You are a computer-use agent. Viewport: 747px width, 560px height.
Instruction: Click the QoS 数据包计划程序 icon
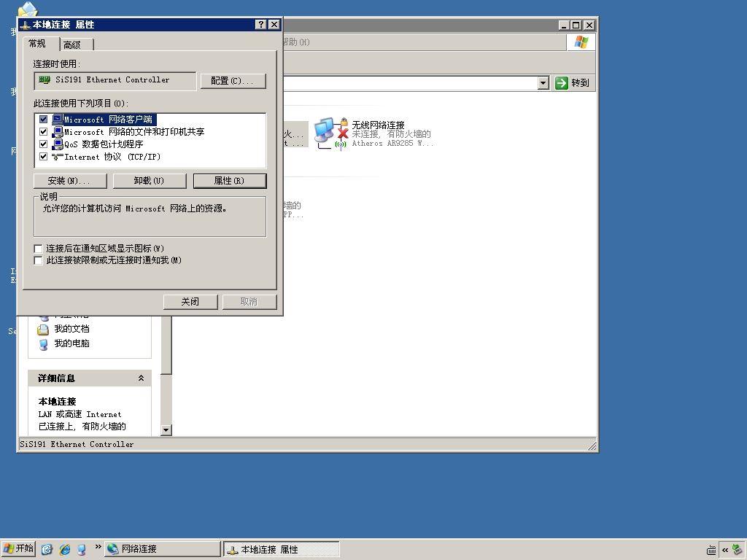click(57, 144)
